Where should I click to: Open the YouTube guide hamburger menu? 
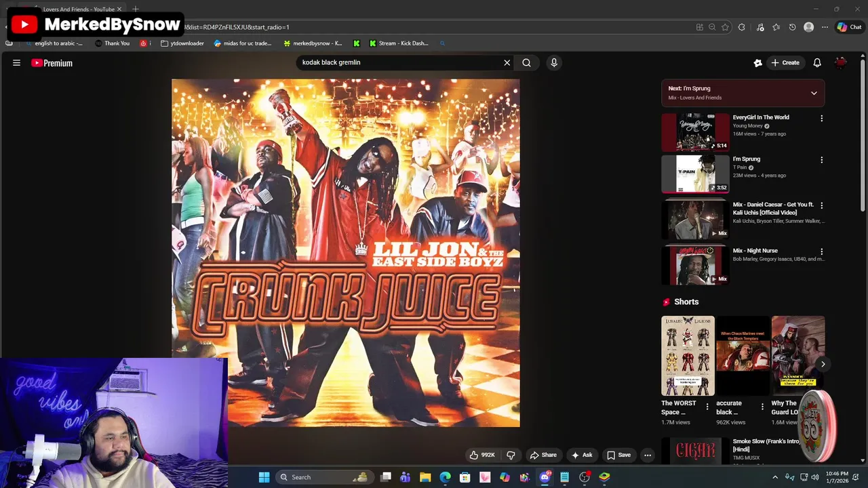pyautogui.click(x=16, y=63)
